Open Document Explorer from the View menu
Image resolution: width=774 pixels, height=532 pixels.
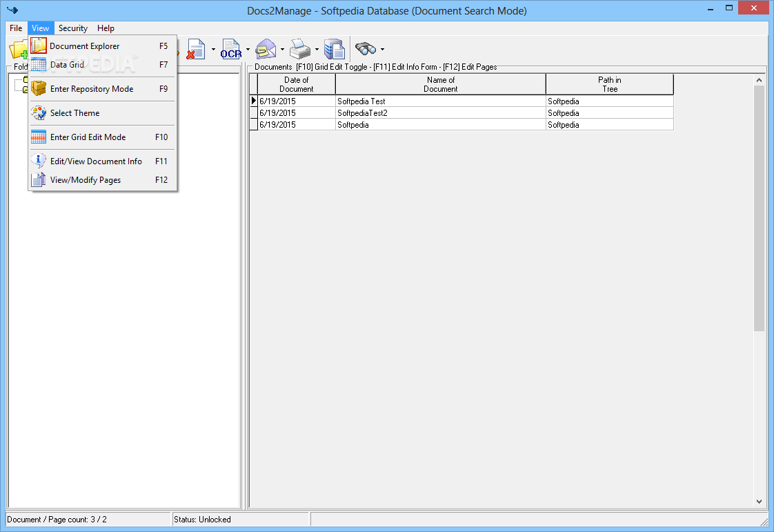[102, 46]
